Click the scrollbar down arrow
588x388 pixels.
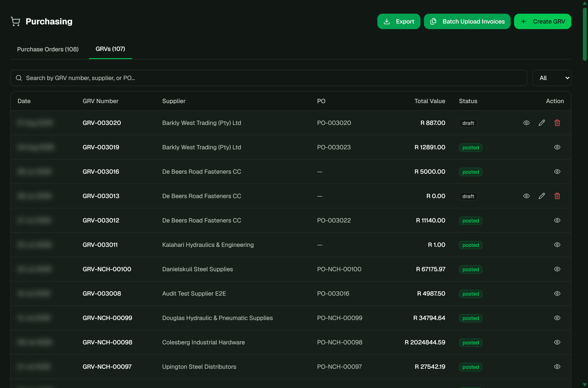[x=585, y=384]
